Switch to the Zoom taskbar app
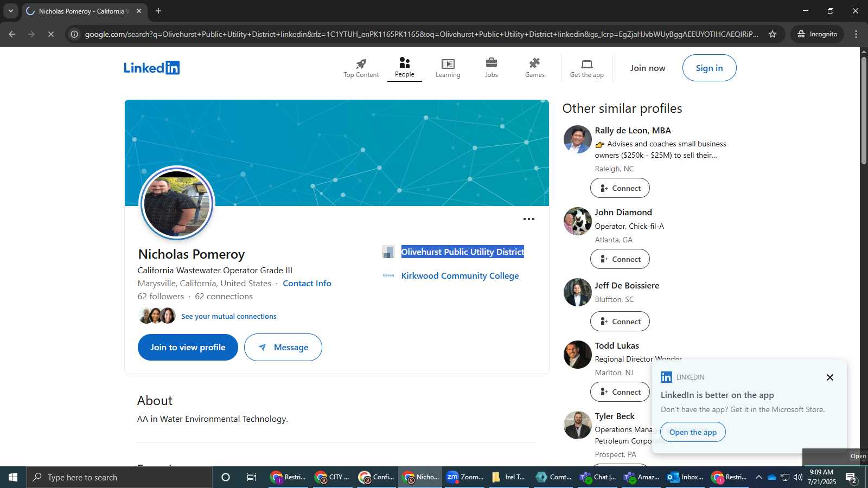 click(465, 477)
